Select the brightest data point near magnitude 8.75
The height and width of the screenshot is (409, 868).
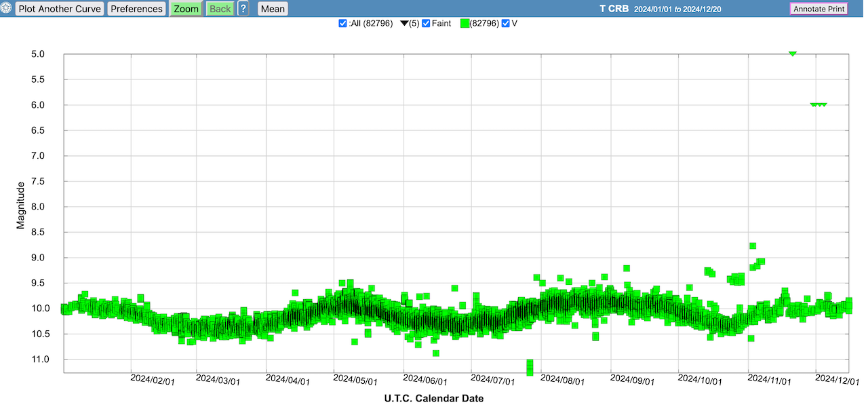tap(753, 246)
